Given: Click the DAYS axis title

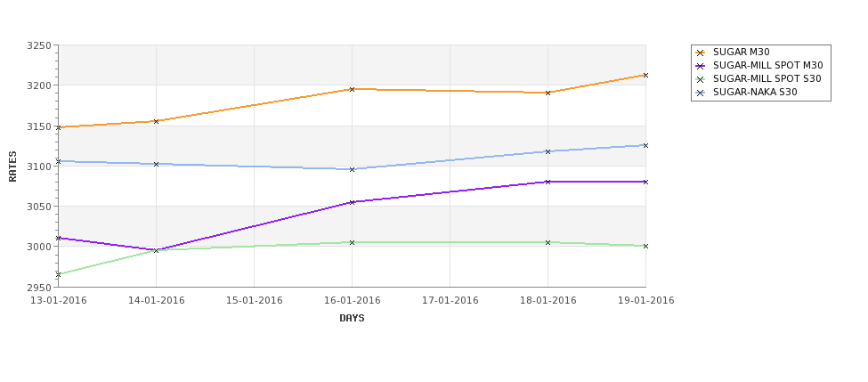Looking at the screenshot, I should click(x=352, y=319).
